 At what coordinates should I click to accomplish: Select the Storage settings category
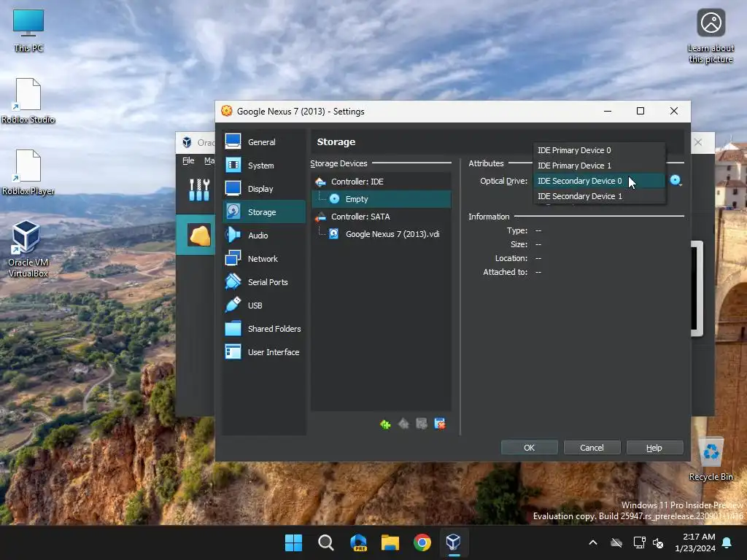[x=263, y=212]
